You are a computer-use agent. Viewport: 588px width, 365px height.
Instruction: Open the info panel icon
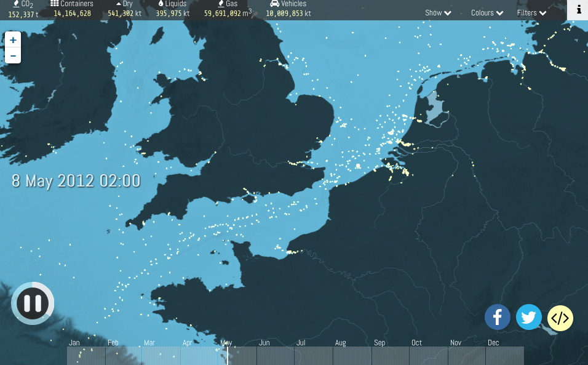coord(578,10)
